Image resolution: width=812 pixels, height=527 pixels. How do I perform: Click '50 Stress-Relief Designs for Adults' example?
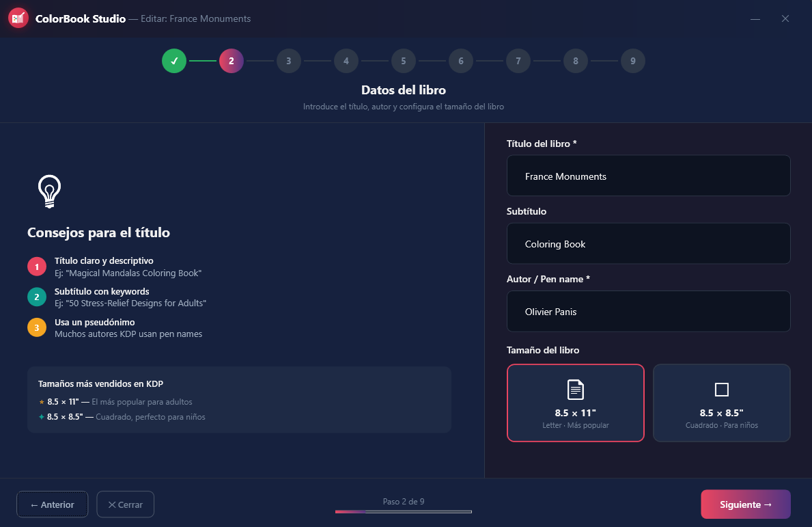(130, 303)
